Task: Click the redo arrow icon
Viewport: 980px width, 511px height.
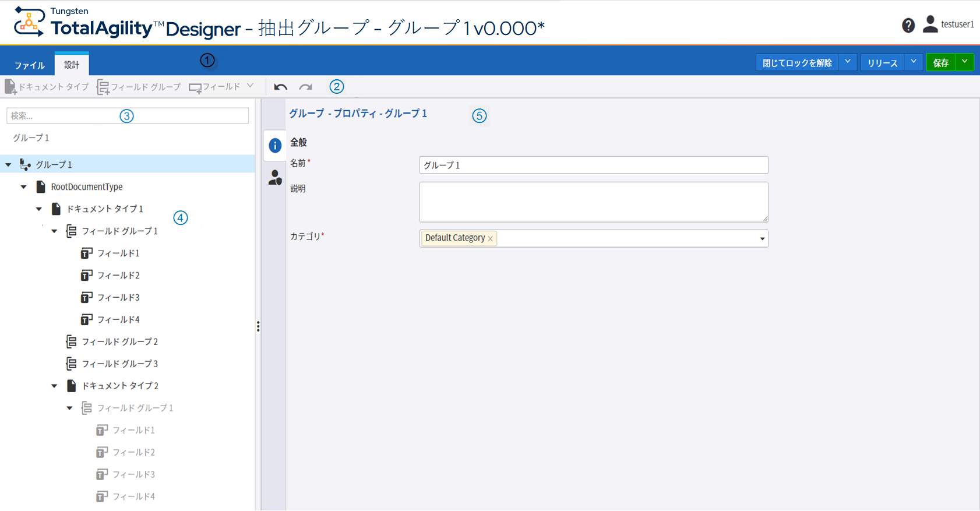Action: [x=305, y=87]
